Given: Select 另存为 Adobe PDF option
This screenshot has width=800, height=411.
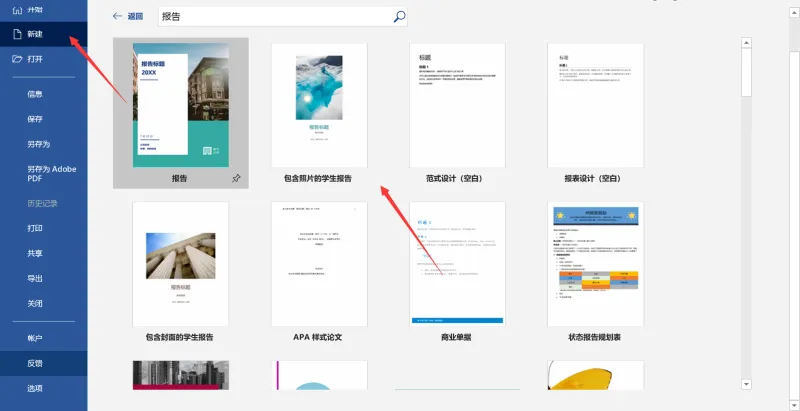Looking at the screenshot, I should (52, 173).
